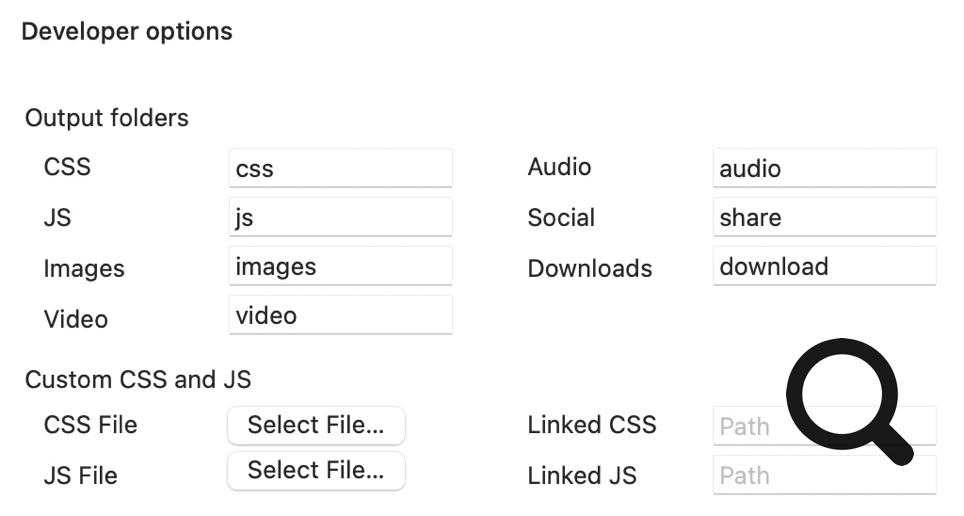964x516 pixels.
Task: Click the Social label text
Action: [561, 218]
